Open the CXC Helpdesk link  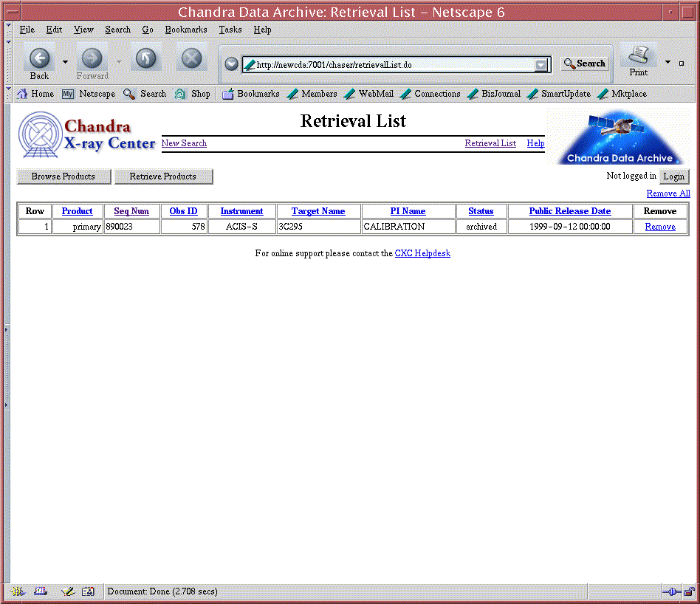point(422,253)
